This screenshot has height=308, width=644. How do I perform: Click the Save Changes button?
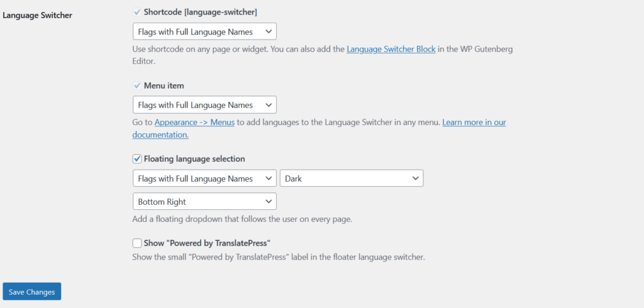tap(32, 292)
